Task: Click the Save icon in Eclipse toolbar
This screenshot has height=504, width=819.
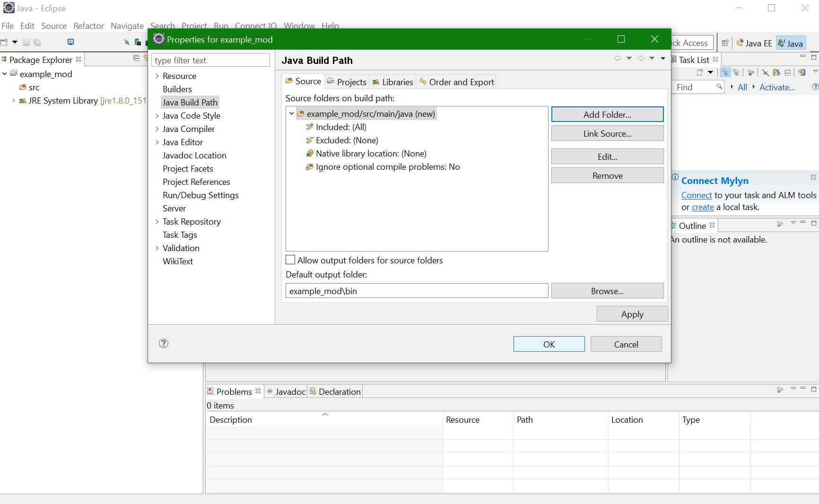Action: [x=26, y=42]
